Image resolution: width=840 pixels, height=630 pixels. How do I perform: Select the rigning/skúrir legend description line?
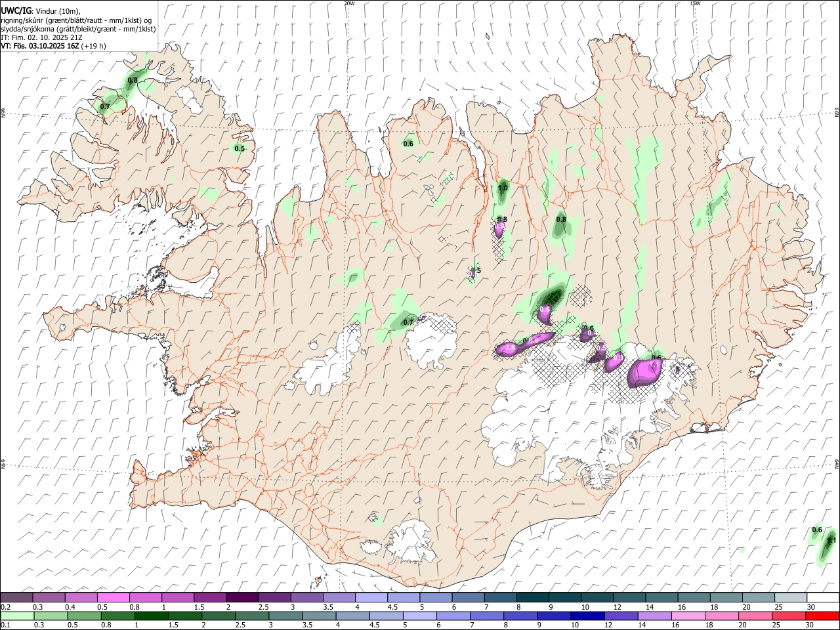coord(75,20)
